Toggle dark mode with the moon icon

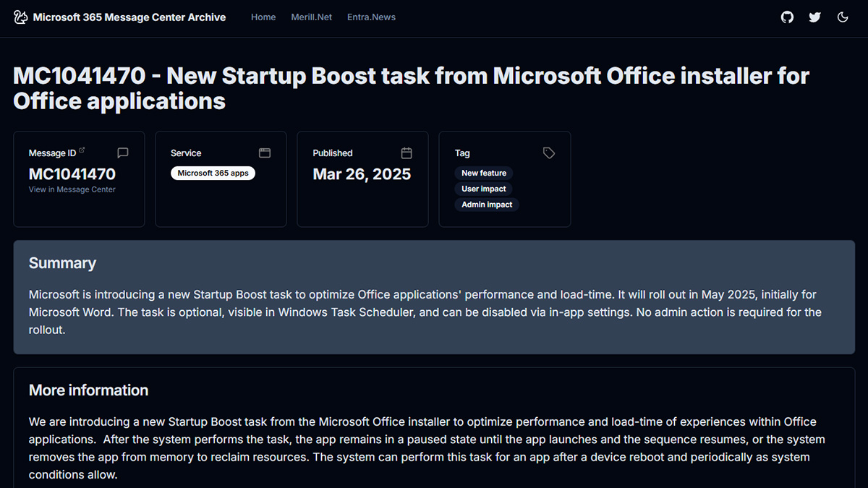pos(843,17)
